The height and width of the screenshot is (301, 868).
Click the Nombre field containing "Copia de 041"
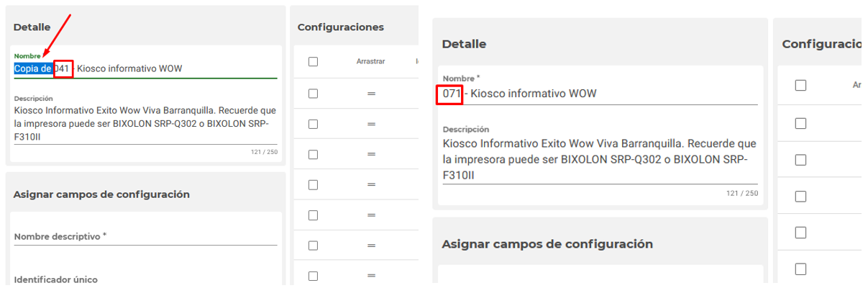(144, 69)
